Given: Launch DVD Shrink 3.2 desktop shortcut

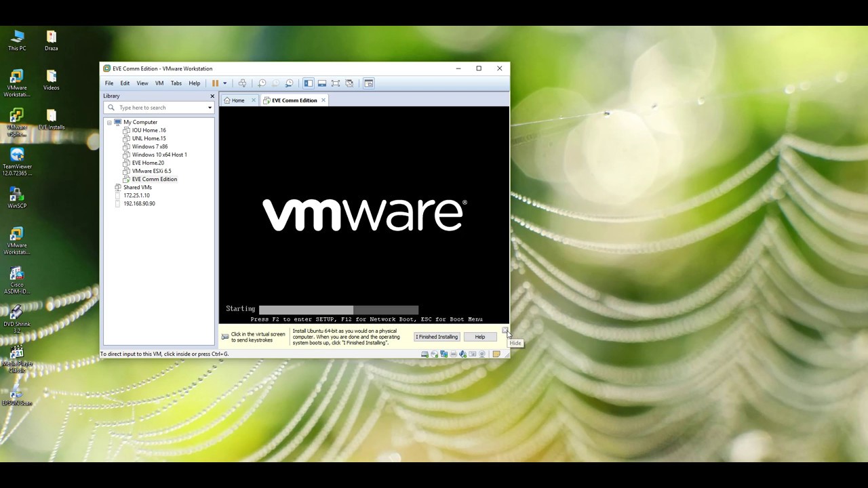Looking at the screenshot, I should pos(17,319).
